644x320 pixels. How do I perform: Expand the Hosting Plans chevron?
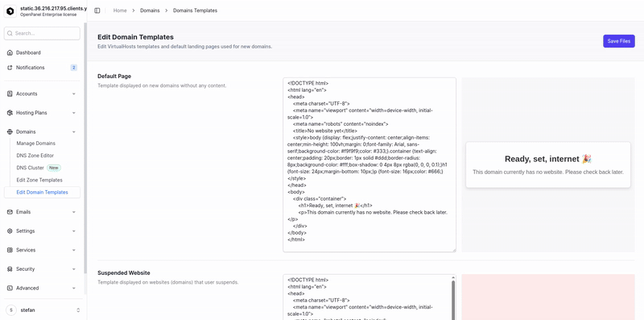click(x=74, y=113)
